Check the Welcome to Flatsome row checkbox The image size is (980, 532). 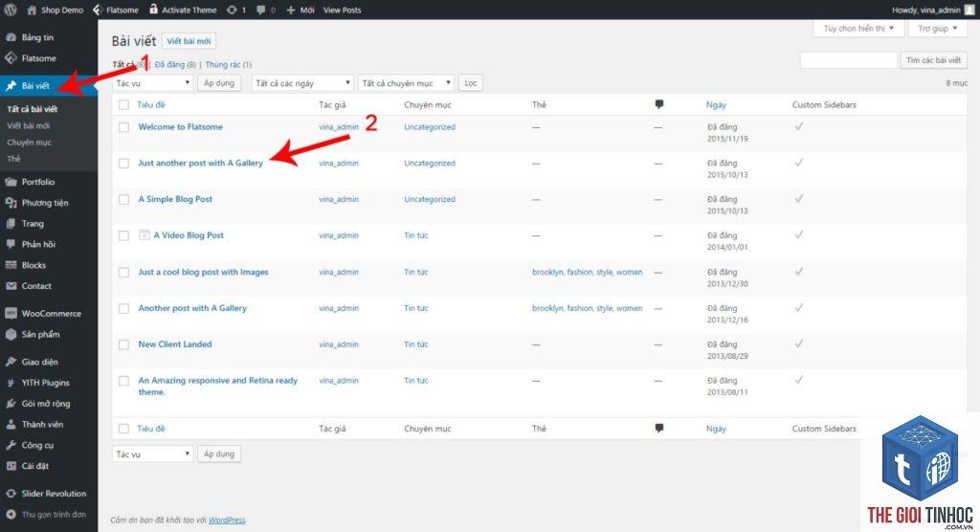123,127
